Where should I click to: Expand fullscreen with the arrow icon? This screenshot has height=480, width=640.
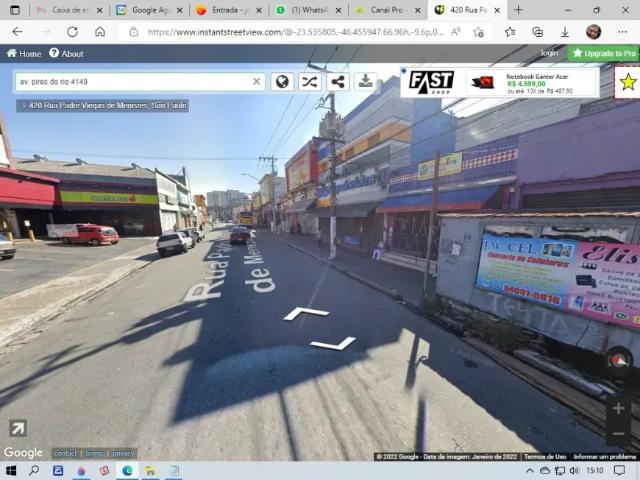[18, 428]
